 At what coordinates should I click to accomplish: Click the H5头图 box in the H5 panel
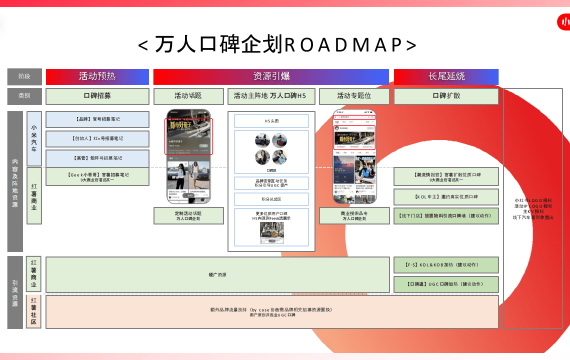coord(271,121)
